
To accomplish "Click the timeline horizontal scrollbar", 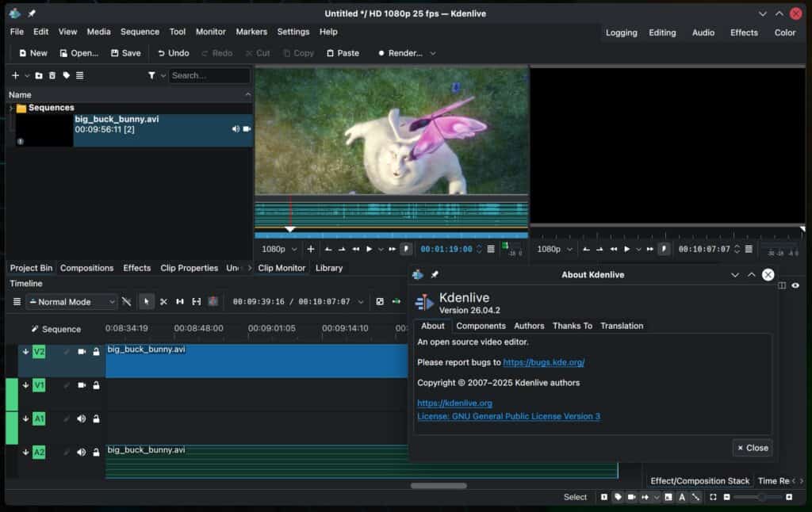I will pos(439,486).
